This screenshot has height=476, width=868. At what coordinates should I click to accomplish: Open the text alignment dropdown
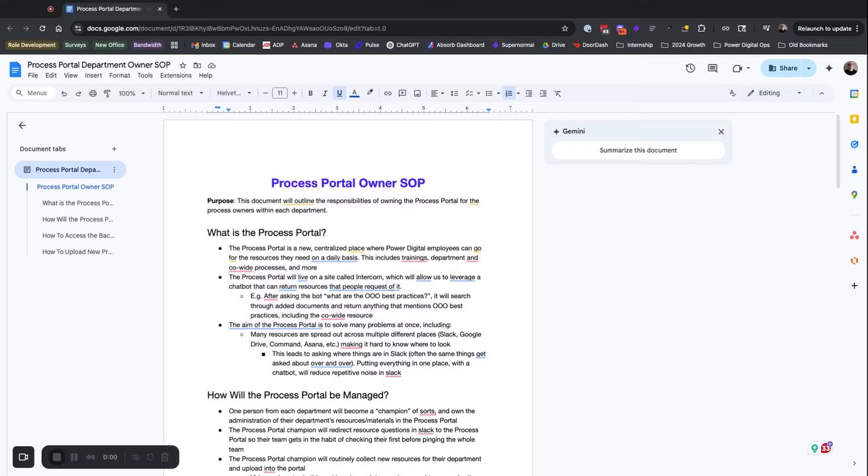pyautogui.click(x=437, y=93)
